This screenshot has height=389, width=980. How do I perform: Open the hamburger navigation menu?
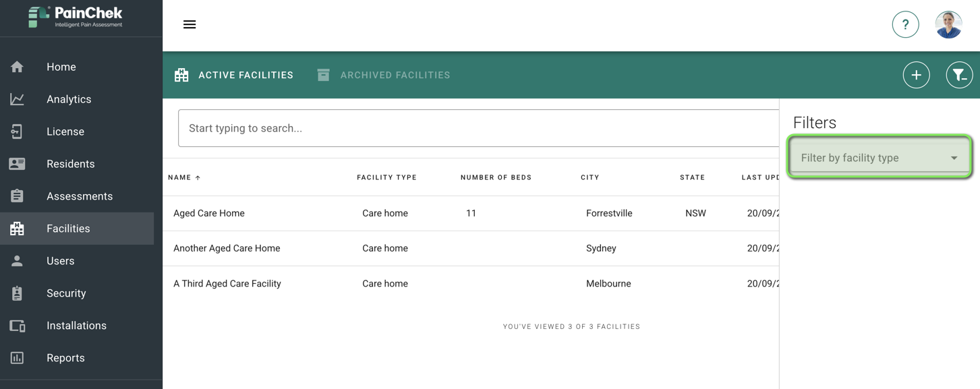[x=190, y=25]
